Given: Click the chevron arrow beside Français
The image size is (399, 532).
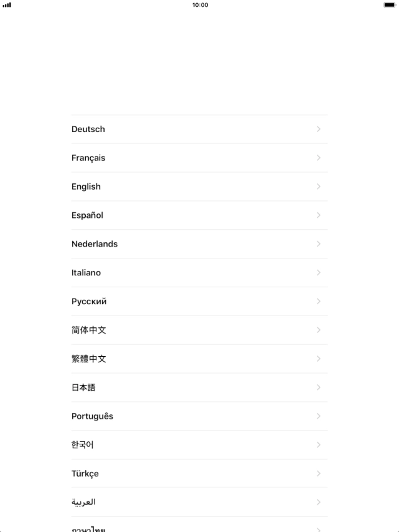Looking at the screenshot, I should click(x=319, y=158).
